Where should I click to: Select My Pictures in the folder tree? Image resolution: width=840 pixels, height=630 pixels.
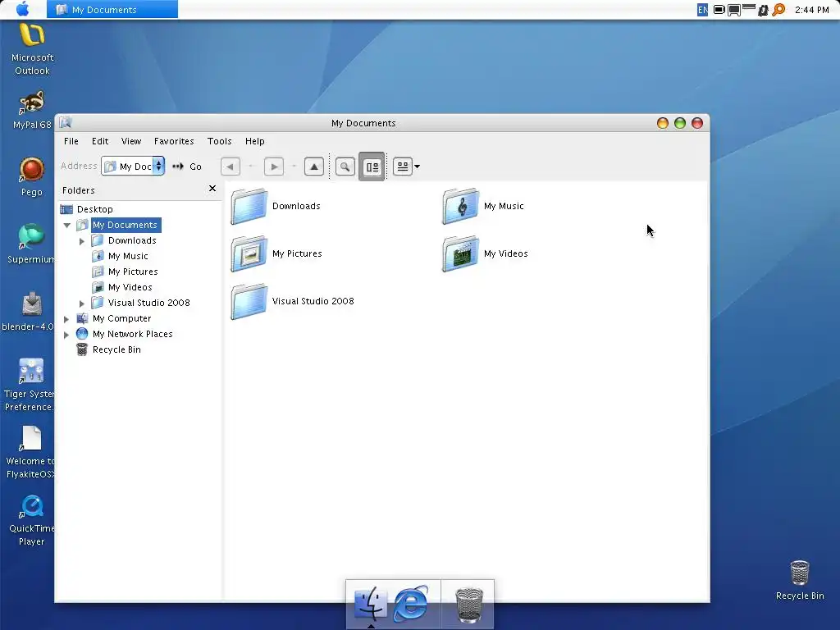(133, 272)
